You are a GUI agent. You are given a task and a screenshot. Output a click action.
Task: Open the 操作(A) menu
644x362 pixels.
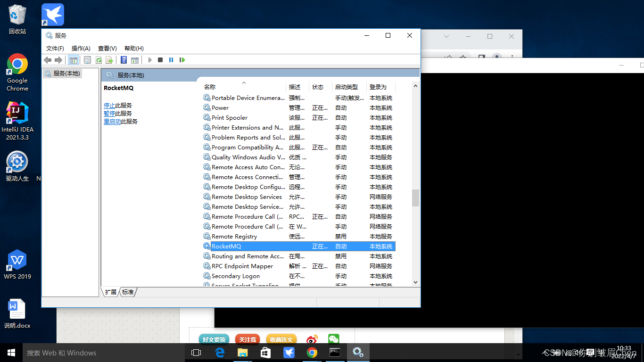coord(81,48)
